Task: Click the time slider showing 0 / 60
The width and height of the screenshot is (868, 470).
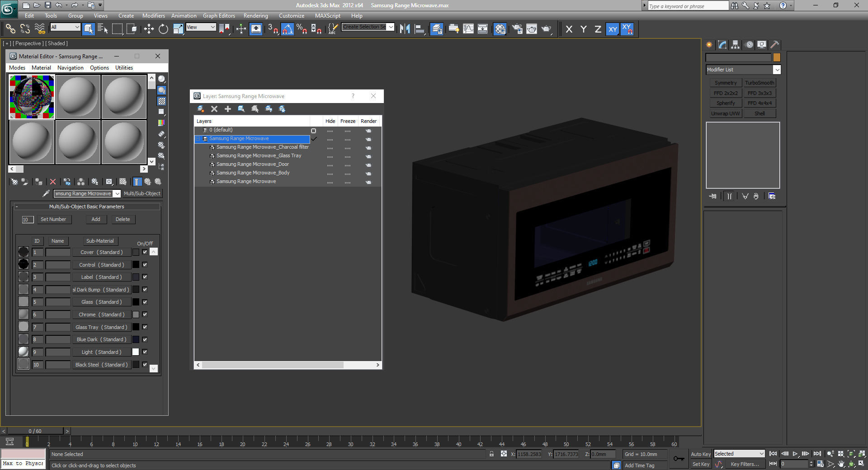Action: [35, 431]
